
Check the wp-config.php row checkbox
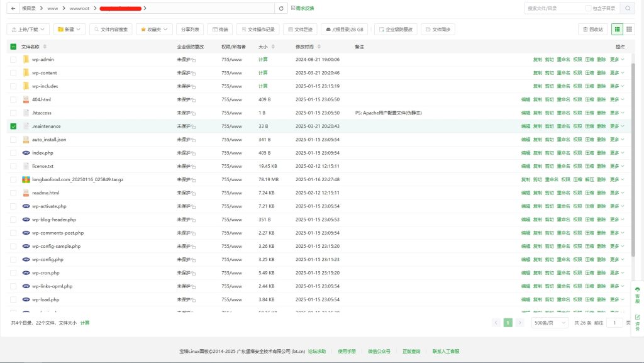pos(13,260)
